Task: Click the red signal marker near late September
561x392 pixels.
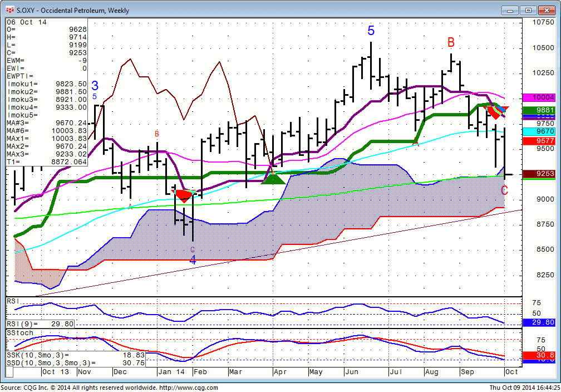Action: 496,112
